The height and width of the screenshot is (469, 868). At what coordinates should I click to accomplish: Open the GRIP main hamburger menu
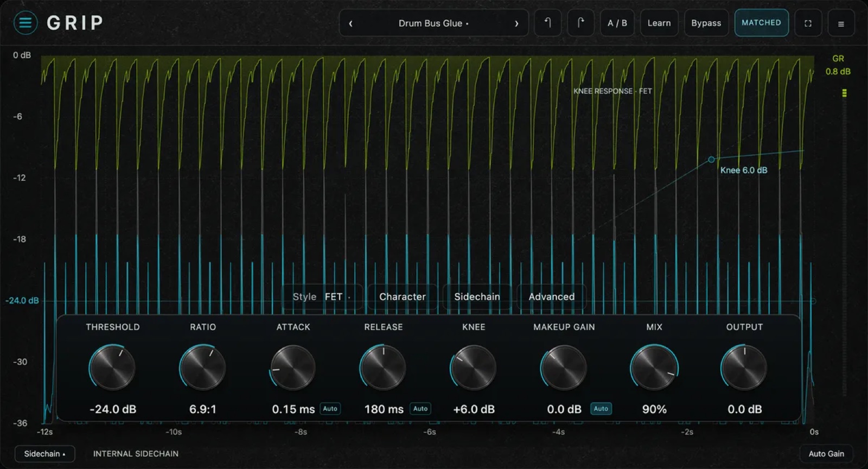(25, 23)
